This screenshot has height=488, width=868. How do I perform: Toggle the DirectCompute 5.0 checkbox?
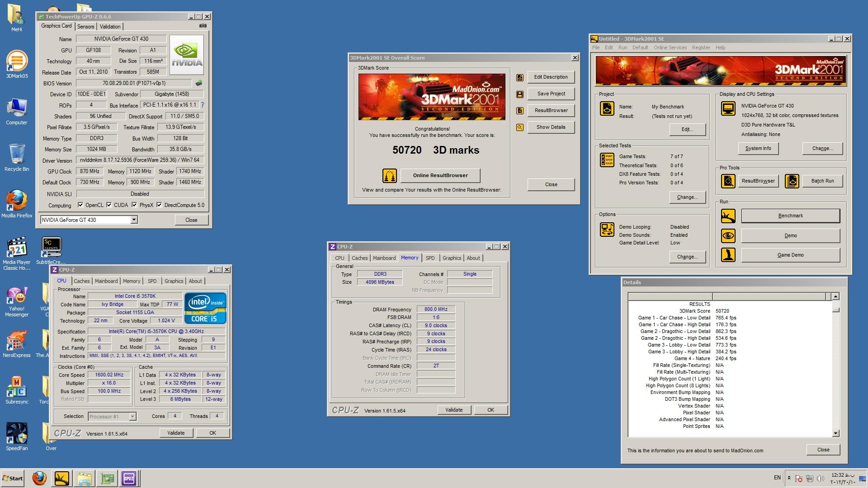[x=159, y=205]
